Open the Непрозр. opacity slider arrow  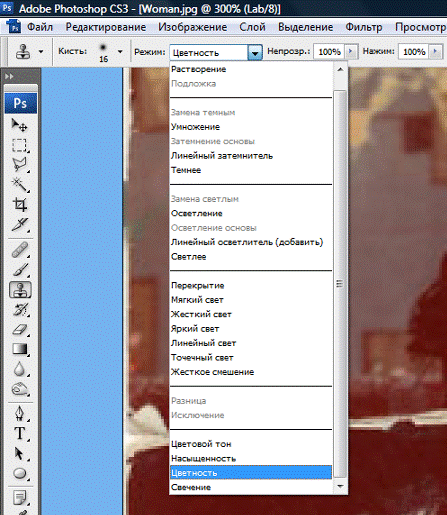click(x=350, y=52)
